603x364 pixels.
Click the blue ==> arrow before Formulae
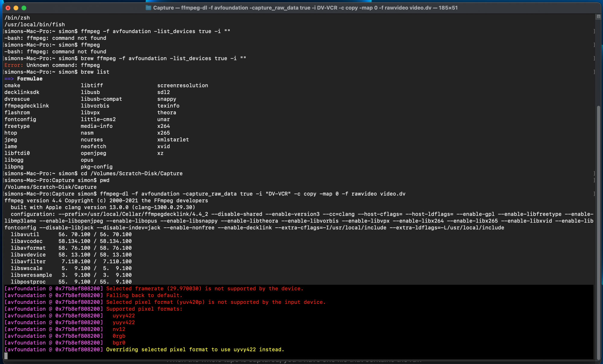pos(9,79)
